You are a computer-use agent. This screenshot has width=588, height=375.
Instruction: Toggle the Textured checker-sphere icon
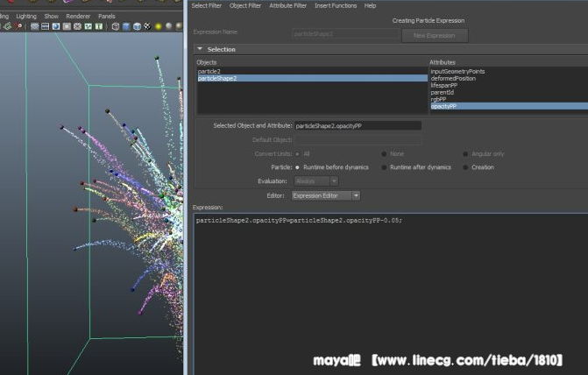click(x=147, y=26)
